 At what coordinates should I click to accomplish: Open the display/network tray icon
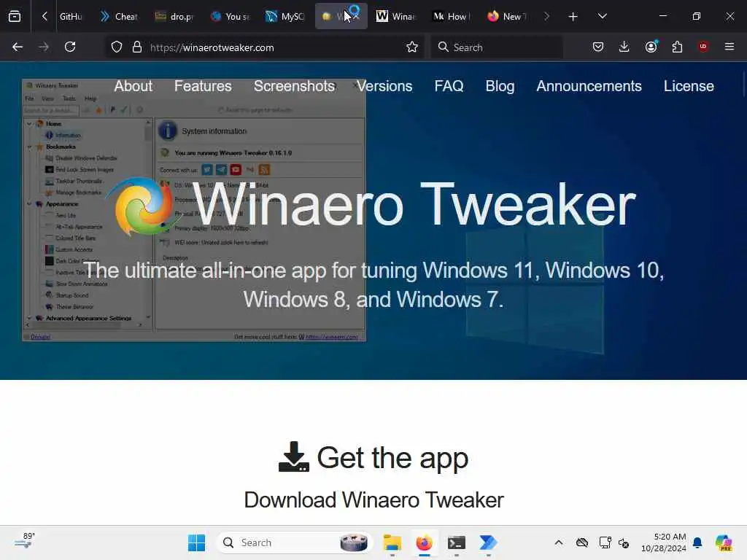pyautogui.click(x=605, y=542)
